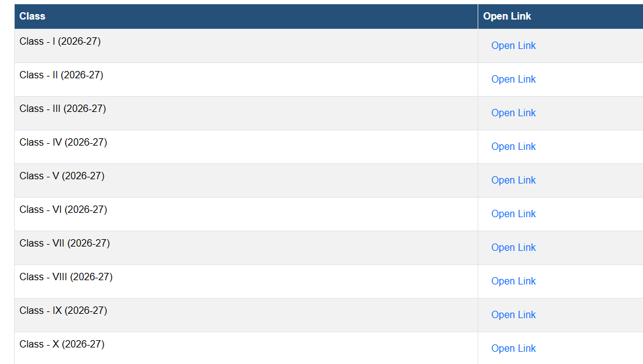The width and height of the screenshot is (643, 364).
Task: Select the Class - I (2026-27) cell text
Action: (x=60, y=42)
